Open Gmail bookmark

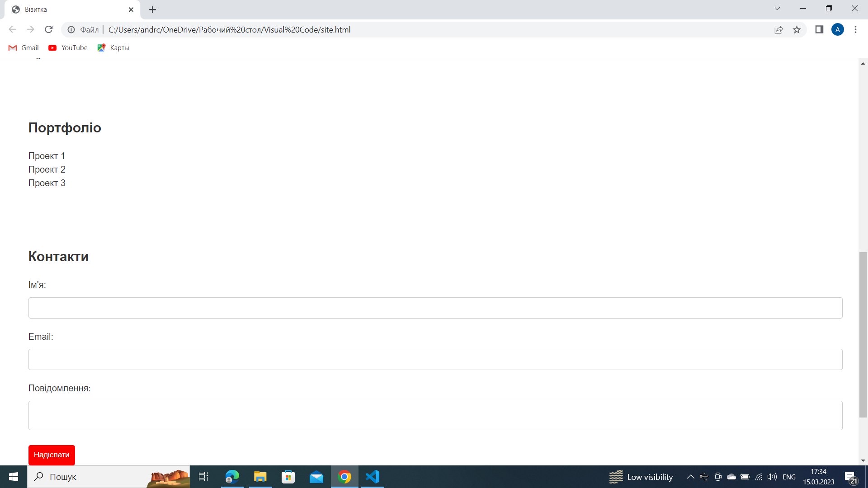point(24,48)
